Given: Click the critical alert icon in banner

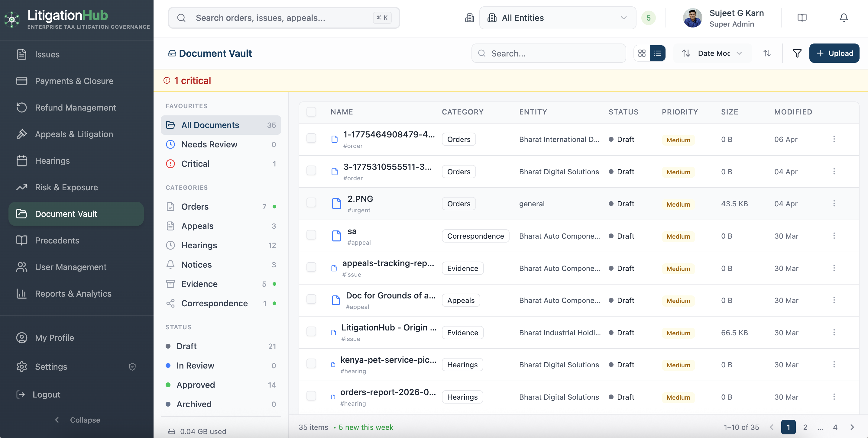Looking at the screenshot, I should pyautogui.click(x=167, y=80).
